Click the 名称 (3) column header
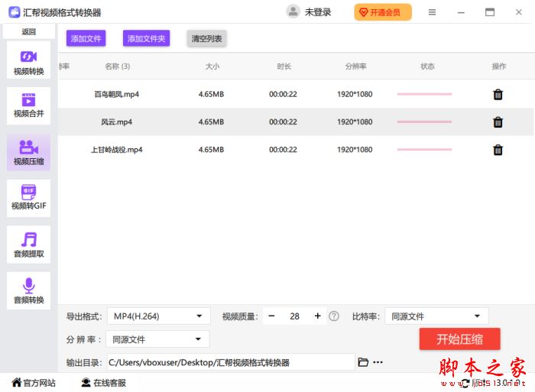 (118, 66)
